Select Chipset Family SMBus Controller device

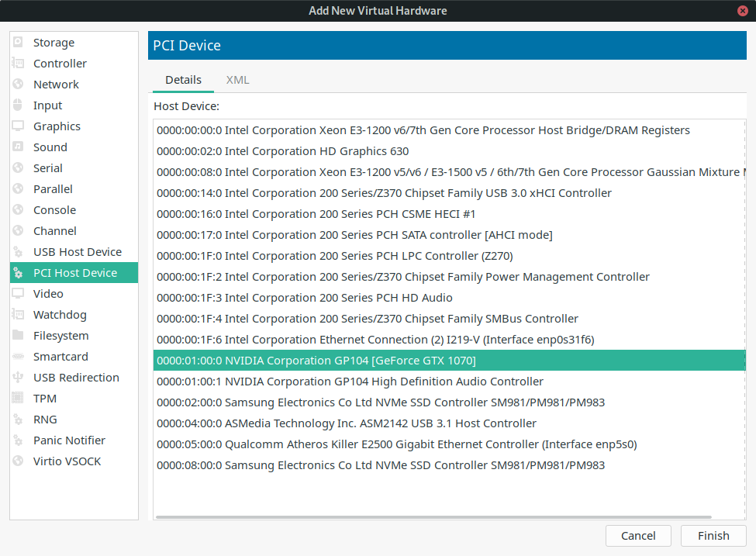[449, 319]
